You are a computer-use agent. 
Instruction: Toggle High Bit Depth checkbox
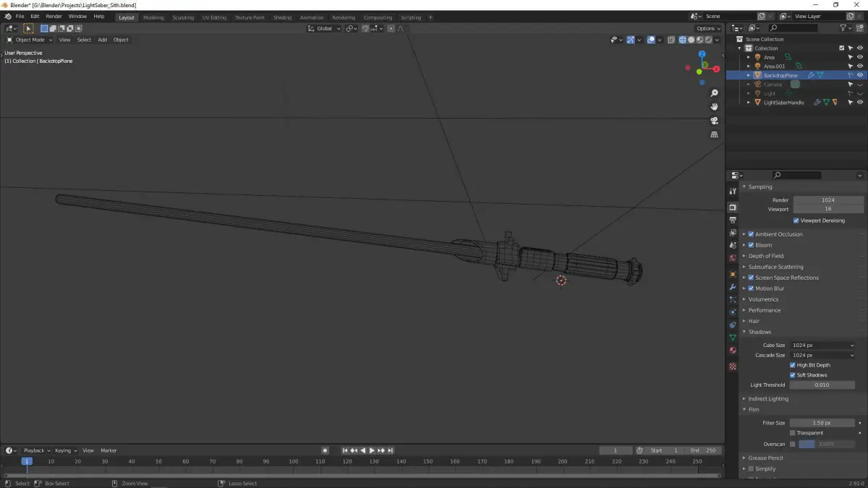793,365
